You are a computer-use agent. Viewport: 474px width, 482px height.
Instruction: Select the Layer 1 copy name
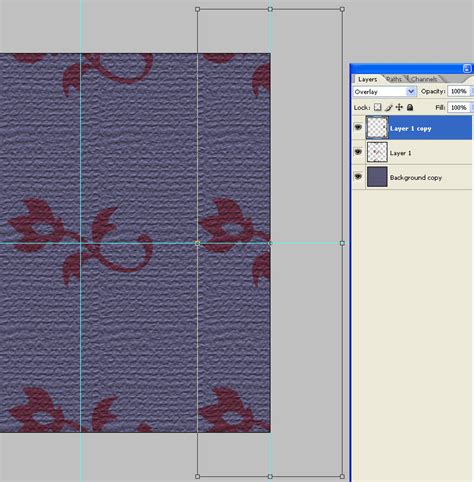(410, 129)
